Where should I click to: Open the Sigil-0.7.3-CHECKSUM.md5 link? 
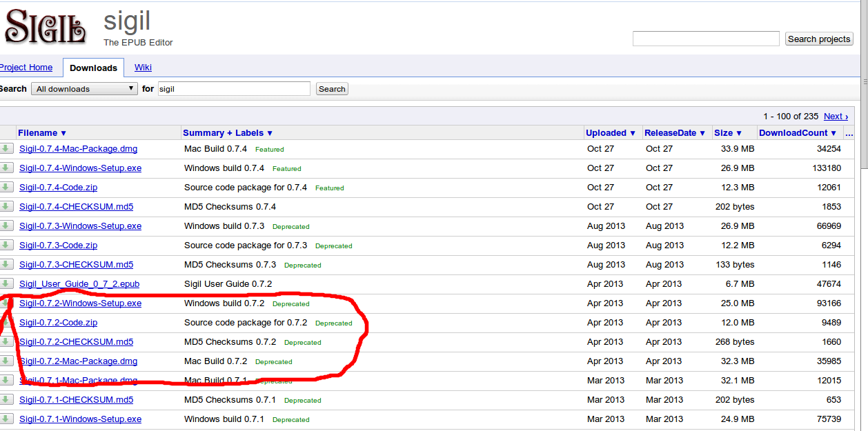tap(76, 264)
